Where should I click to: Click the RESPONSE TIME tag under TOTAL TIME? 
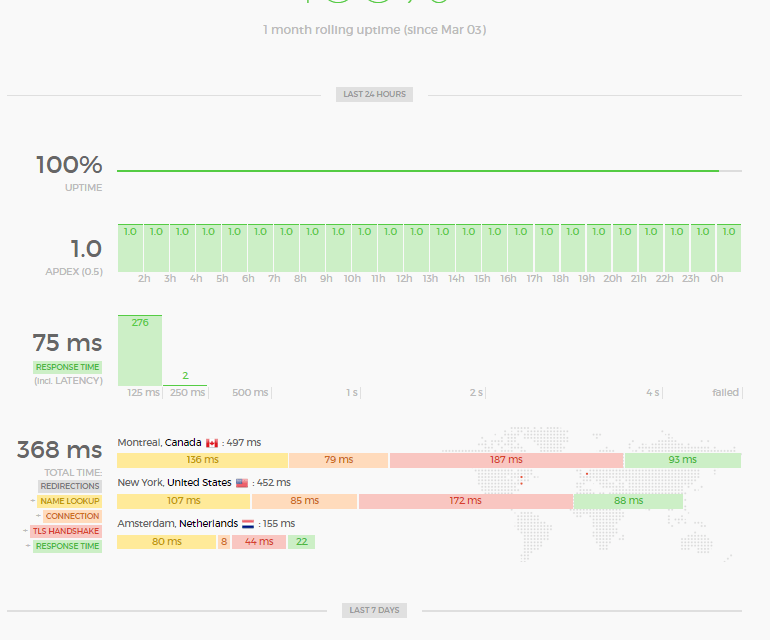67,546
